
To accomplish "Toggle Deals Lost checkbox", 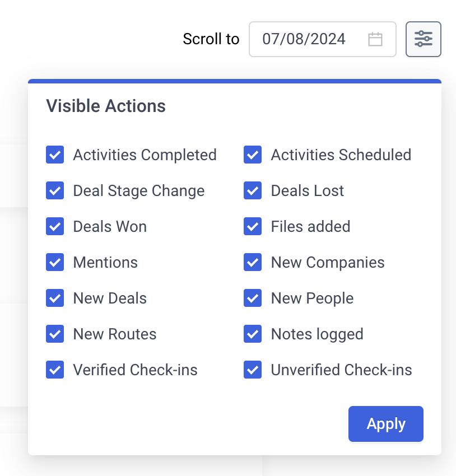I will pos(253,190).
